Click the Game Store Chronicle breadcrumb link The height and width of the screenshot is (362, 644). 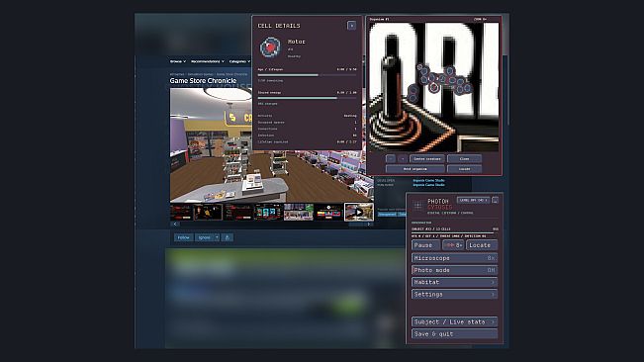pyautogui.click(x=231, y=74)
